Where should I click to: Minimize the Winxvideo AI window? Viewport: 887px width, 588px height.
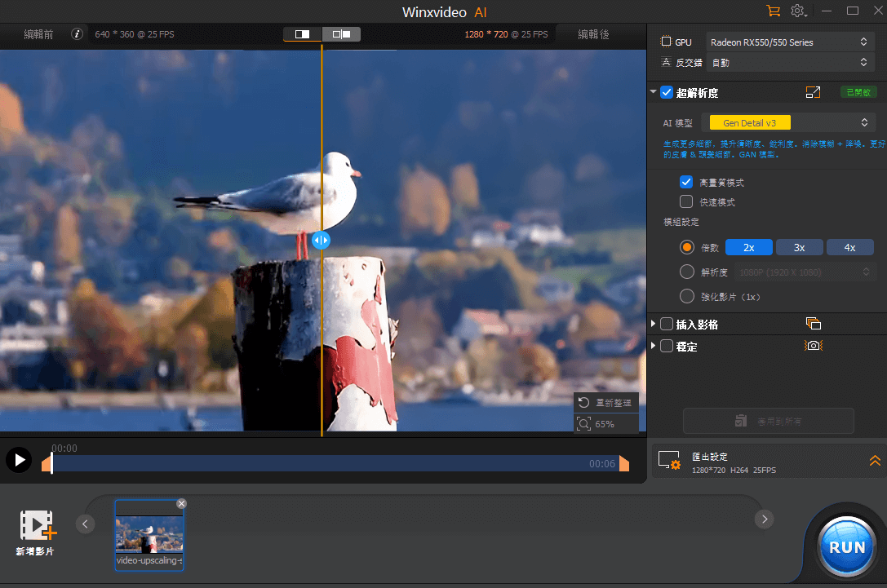pyautogui.click(x=827, y=11)
